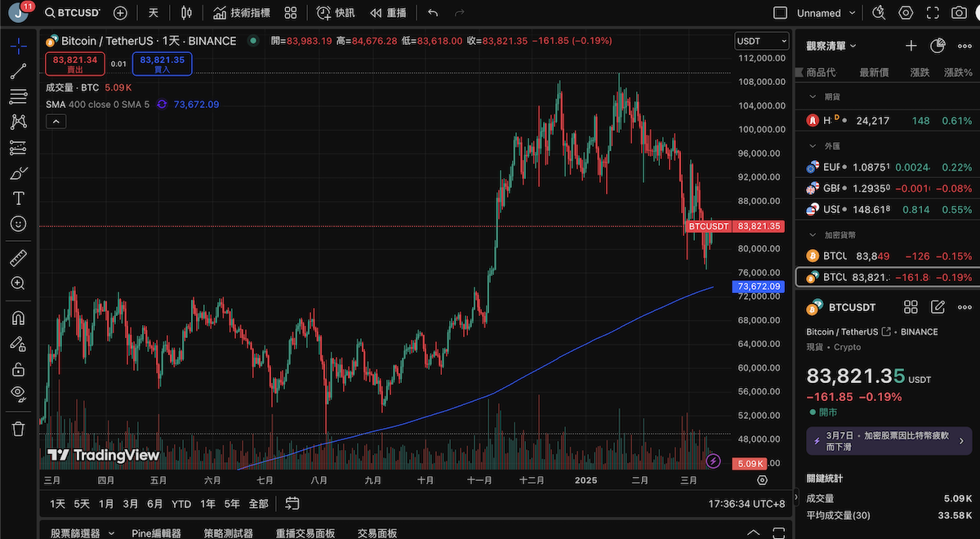Lock all drawing tools
Viewport: 980px width, 539px height.
[18, 368]
